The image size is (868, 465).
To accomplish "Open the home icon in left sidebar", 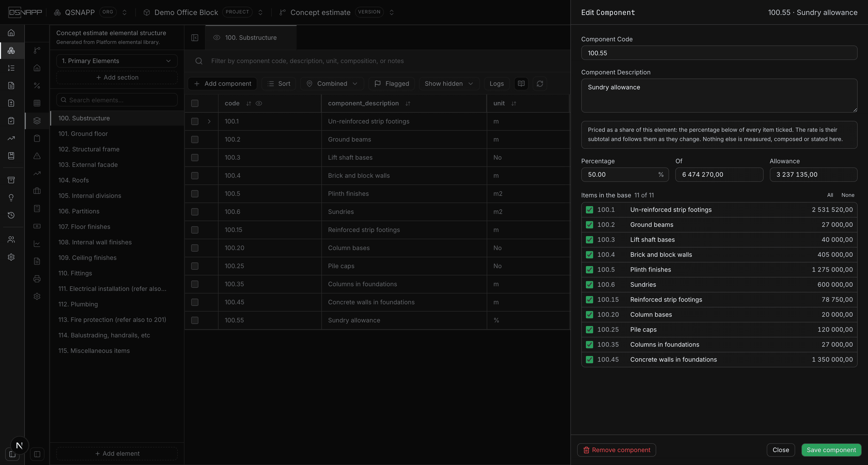I will 11,33.
